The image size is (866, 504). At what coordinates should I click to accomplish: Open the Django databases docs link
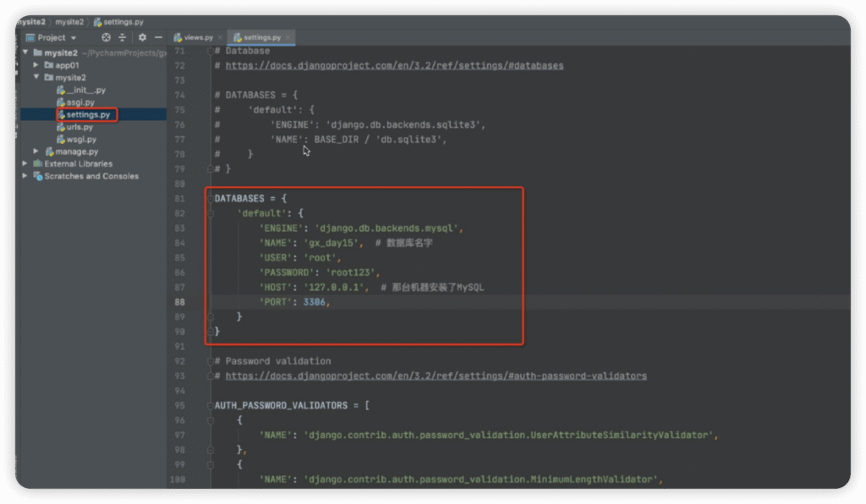point(394,65)
